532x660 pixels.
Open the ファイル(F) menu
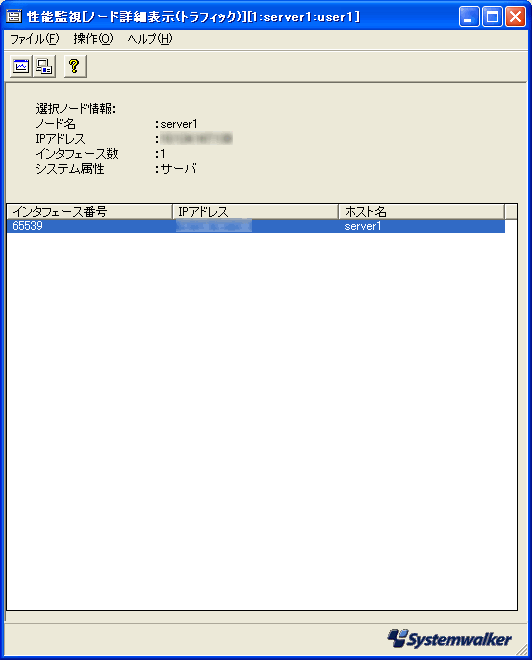(35, 39)
